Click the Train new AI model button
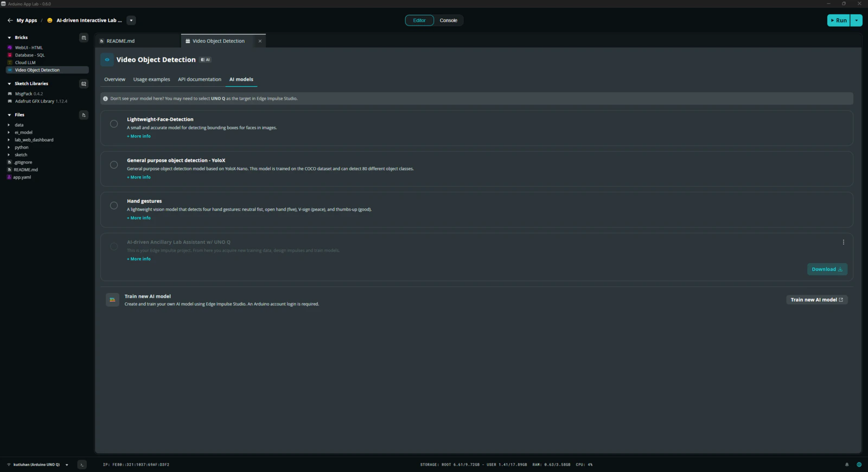868x472 pixels. 817,299
